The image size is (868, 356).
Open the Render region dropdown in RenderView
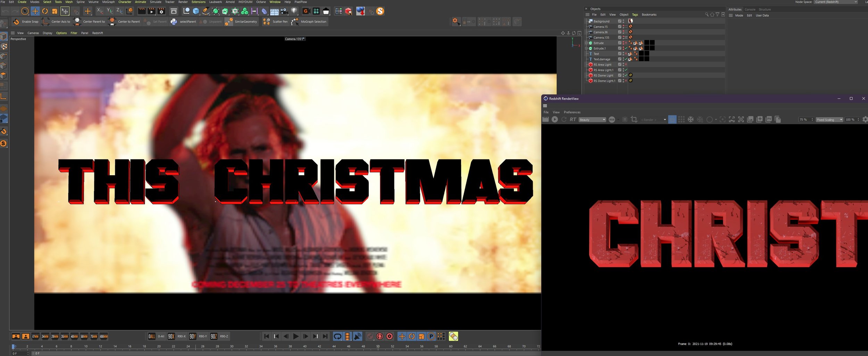[653, 120]
